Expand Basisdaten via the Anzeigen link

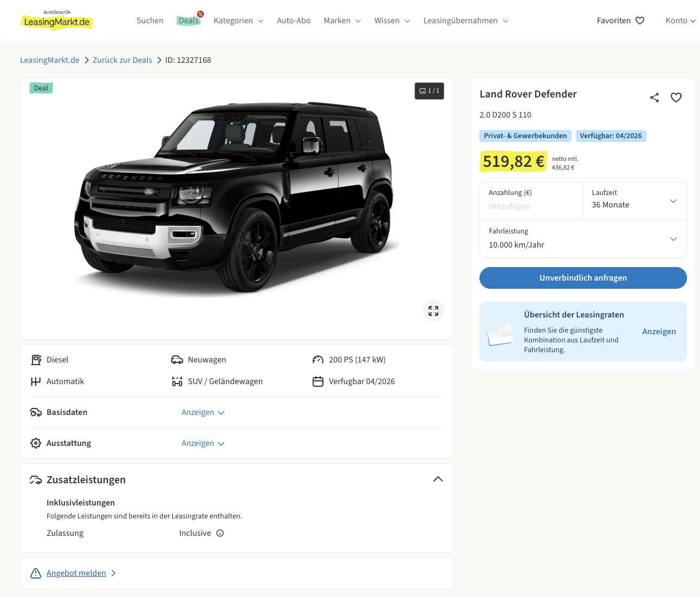pyautogui.click(x=203, y=412)
